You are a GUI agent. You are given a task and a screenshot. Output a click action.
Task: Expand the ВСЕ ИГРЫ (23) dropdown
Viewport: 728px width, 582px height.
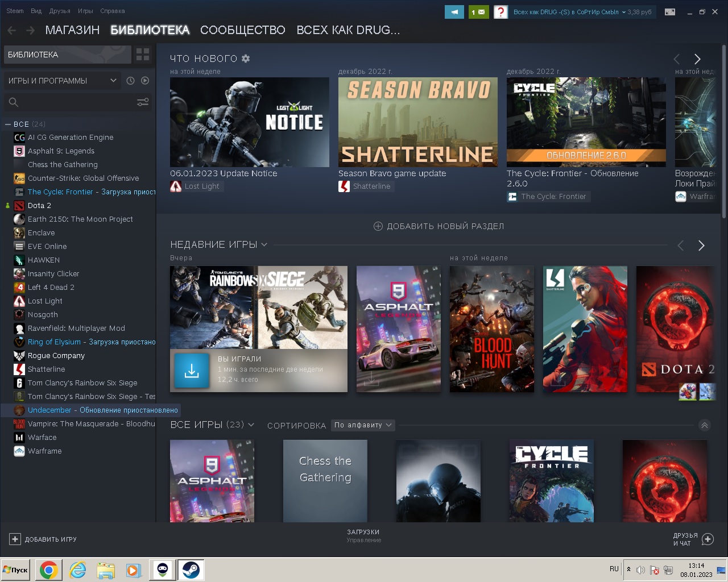click(x=251, y=425)
